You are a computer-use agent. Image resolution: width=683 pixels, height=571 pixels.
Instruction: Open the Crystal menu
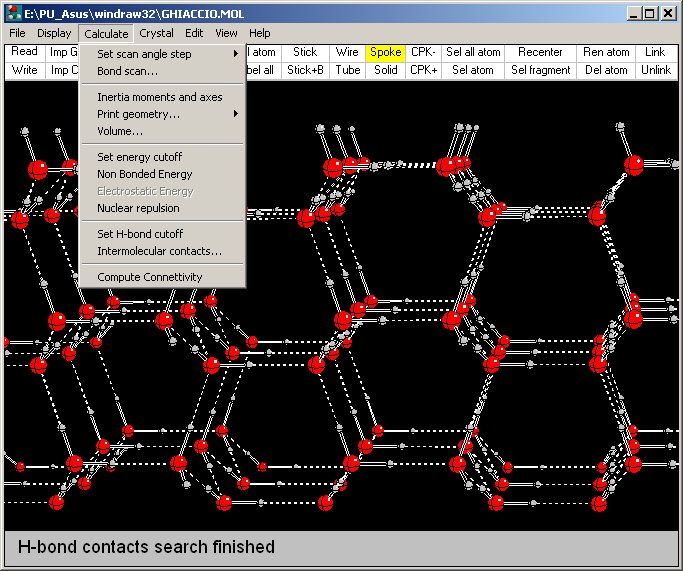pyautogui.click(x=156, y=33)
